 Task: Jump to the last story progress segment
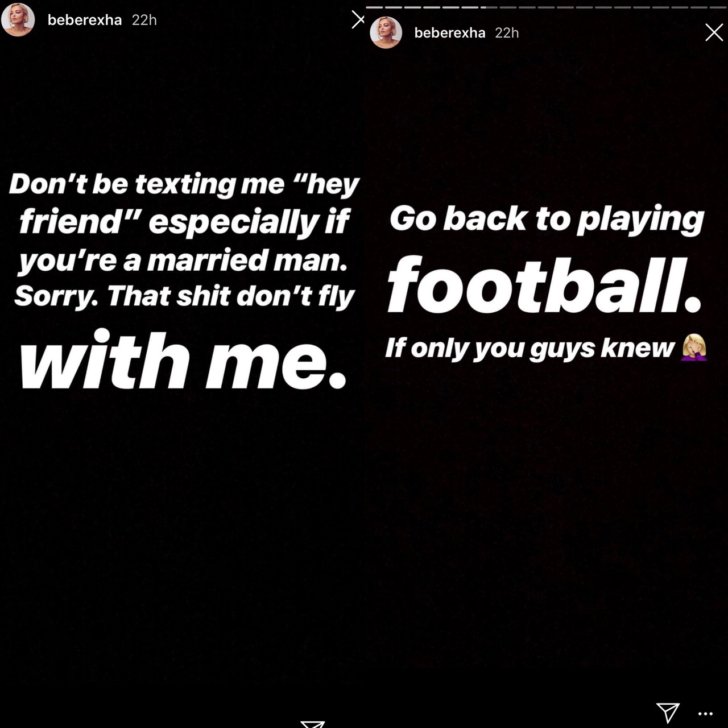click(x=718, y=7)
